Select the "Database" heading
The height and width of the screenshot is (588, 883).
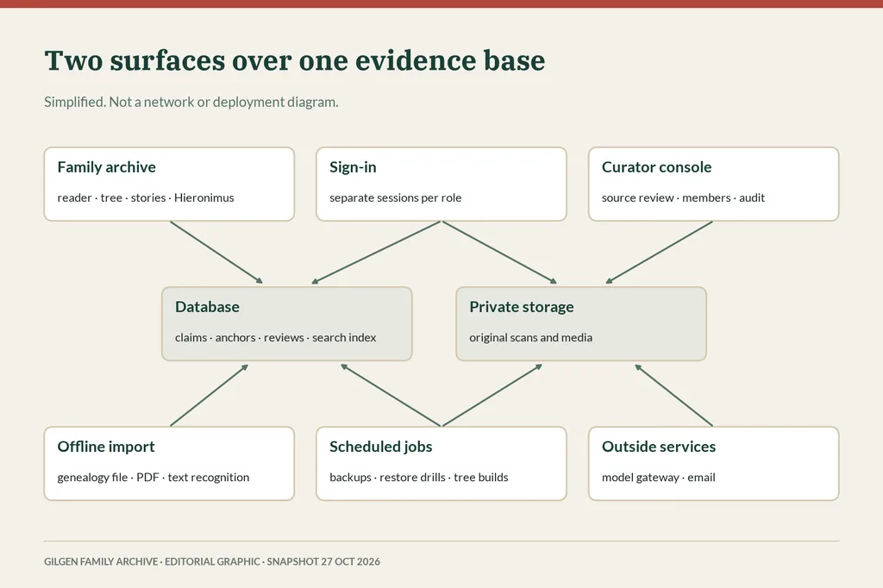tap(207, 306)
